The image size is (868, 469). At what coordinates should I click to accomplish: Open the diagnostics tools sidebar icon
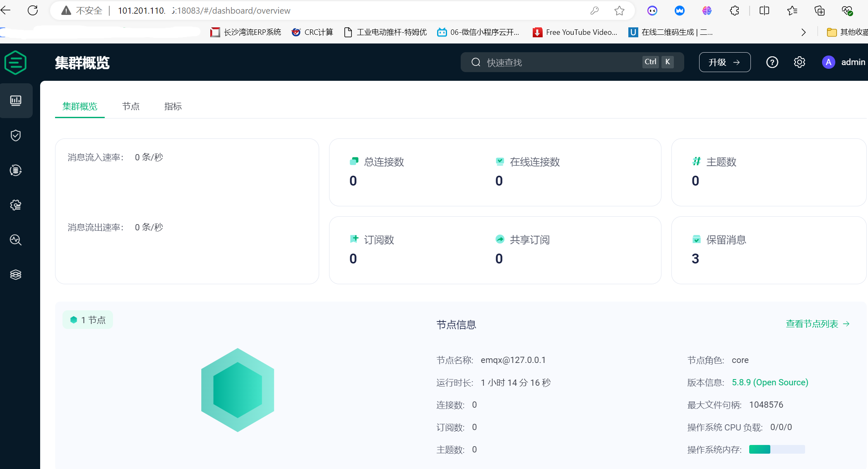point(16,240)
